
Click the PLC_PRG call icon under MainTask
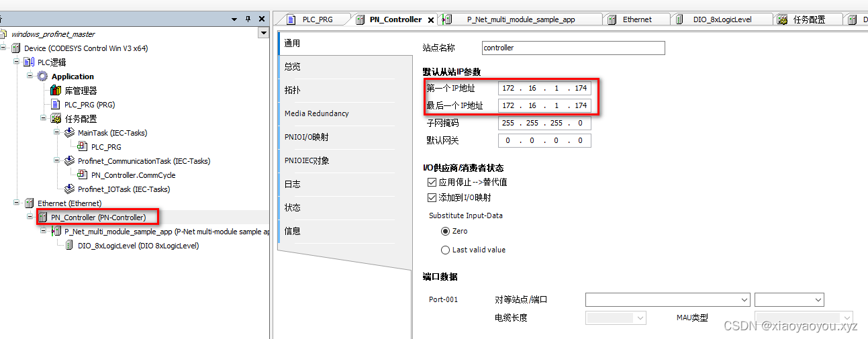[x=83, y=147]
